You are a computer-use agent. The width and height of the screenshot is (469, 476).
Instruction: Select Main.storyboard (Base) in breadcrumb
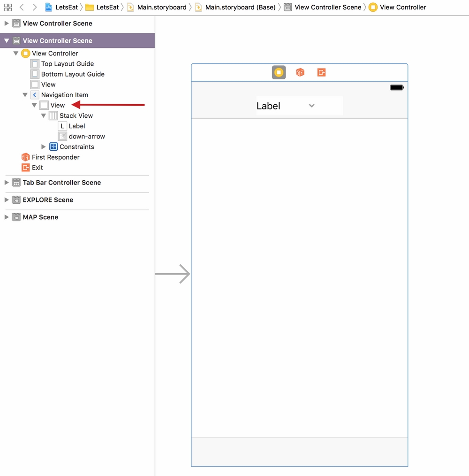point(240,7)
